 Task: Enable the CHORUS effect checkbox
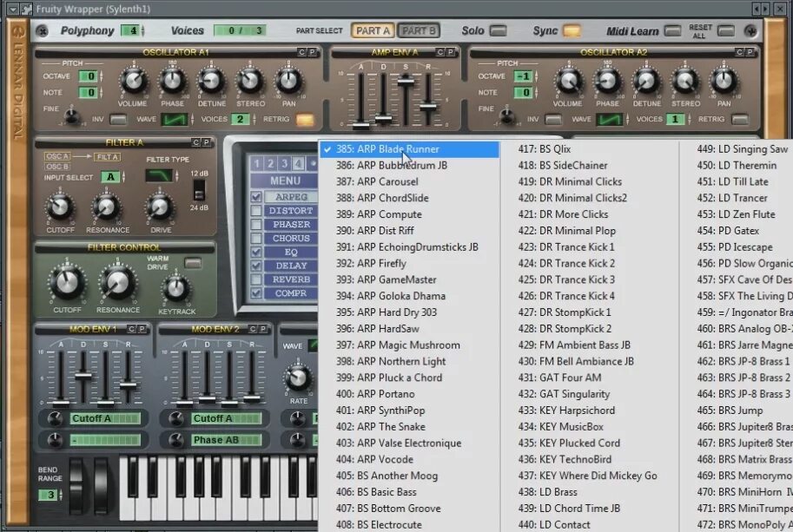[256, 238]
